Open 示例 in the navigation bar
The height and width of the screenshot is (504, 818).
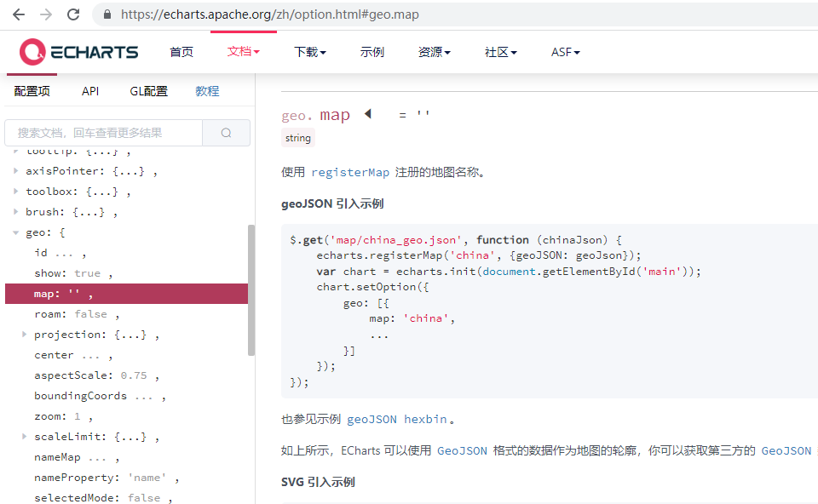(372, 52)
